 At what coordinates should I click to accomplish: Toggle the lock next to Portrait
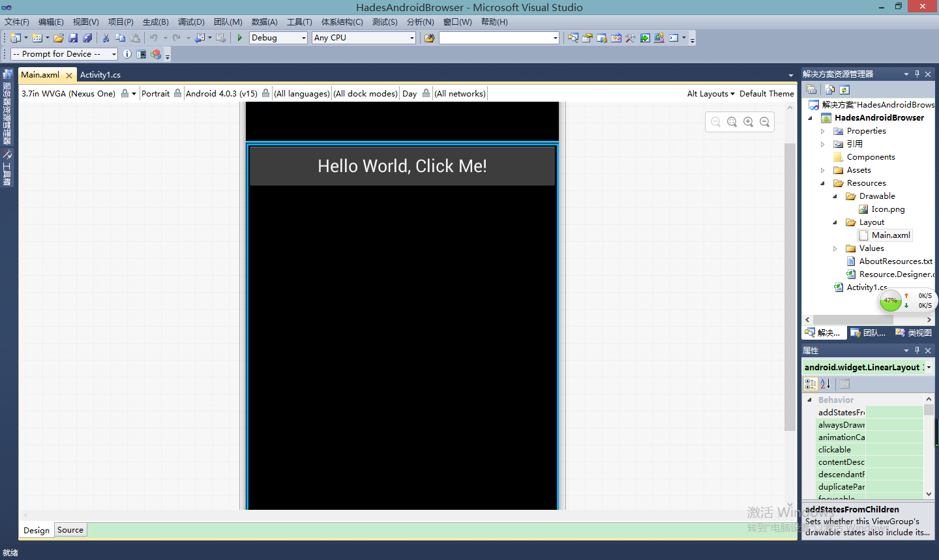click(x=177, y=93)
